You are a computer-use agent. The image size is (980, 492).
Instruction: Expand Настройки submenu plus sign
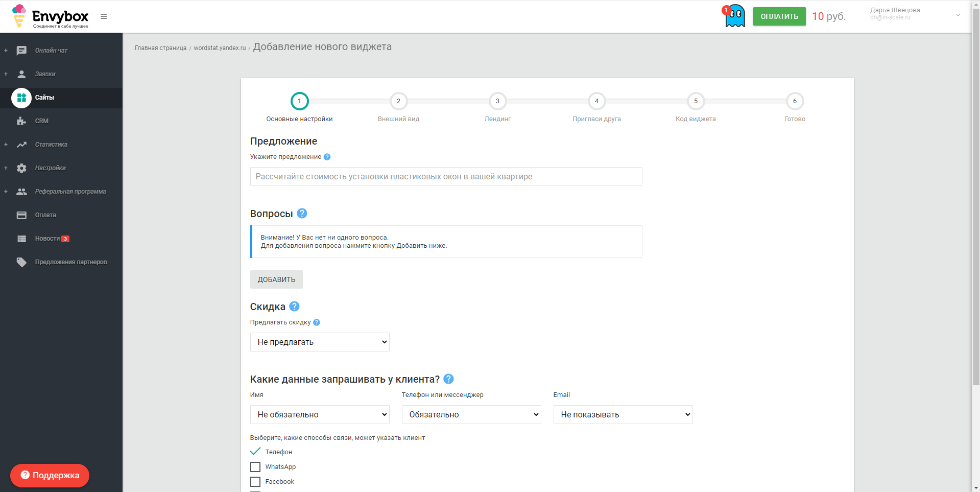pos(6,168)
